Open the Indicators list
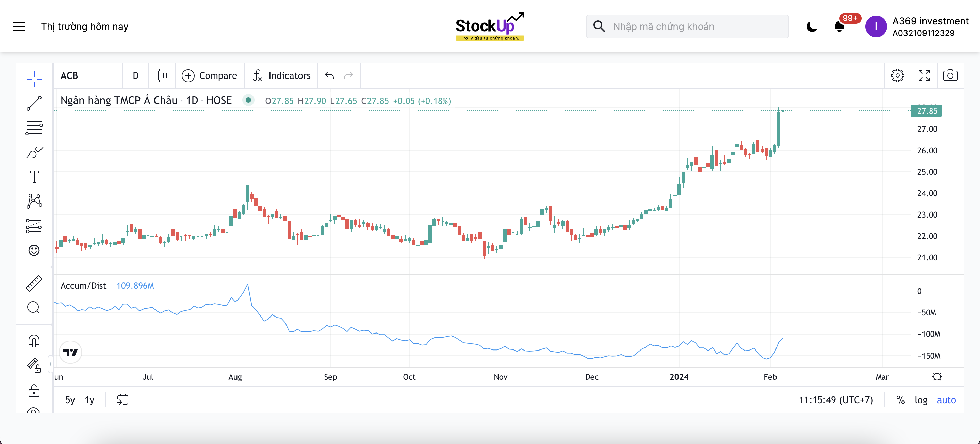Image resolution: width=980 pixels, height=444 pixels. pos(281,76)
